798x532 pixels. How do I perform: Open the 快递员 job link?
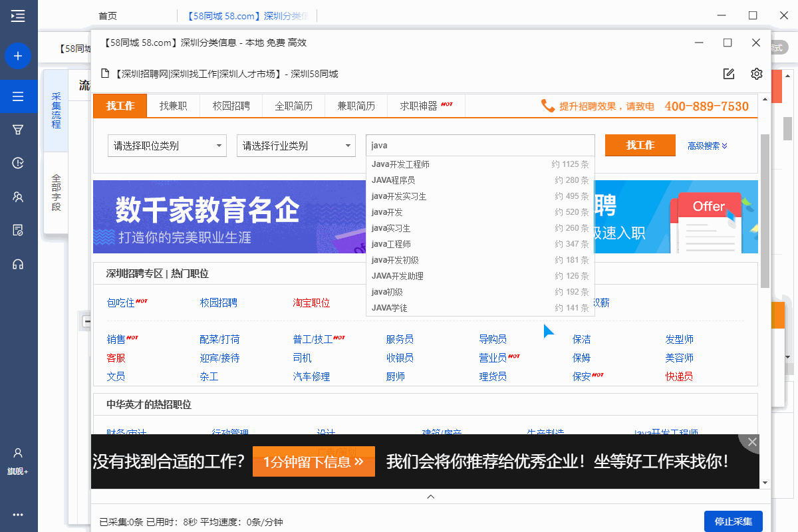679,376
